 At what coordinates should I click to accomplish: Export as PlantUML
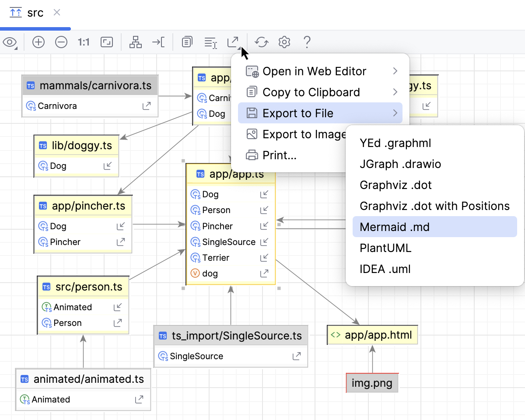pyautogui.click(x=435, y=248)
